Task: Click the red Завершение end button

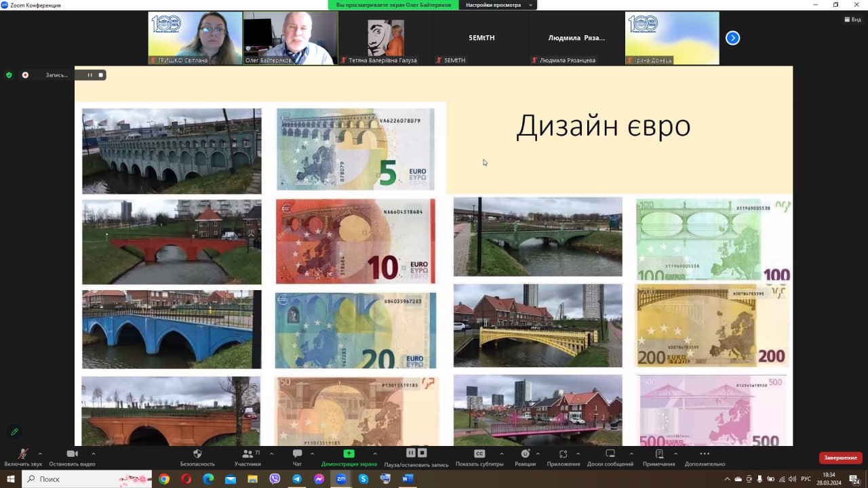Action: [840, 457]
